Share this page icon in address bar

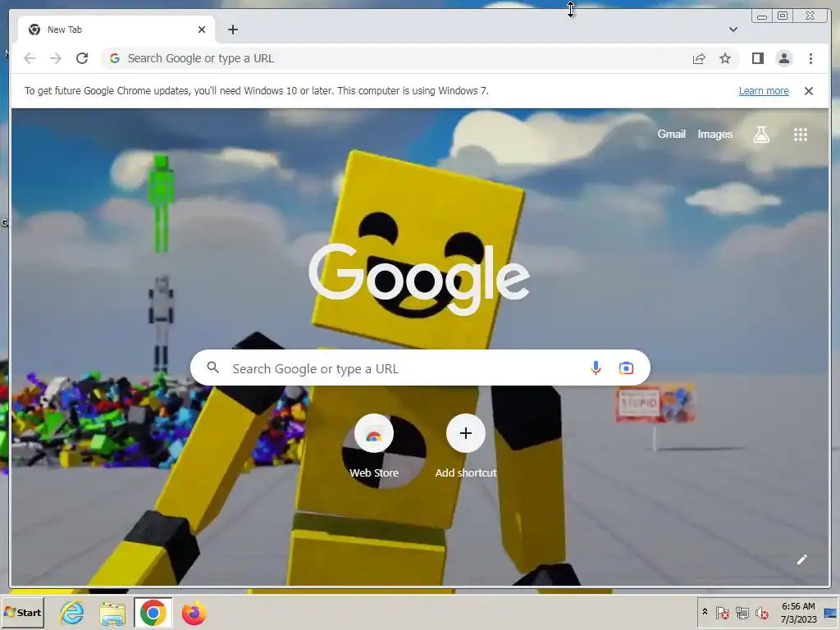(699, 58)
